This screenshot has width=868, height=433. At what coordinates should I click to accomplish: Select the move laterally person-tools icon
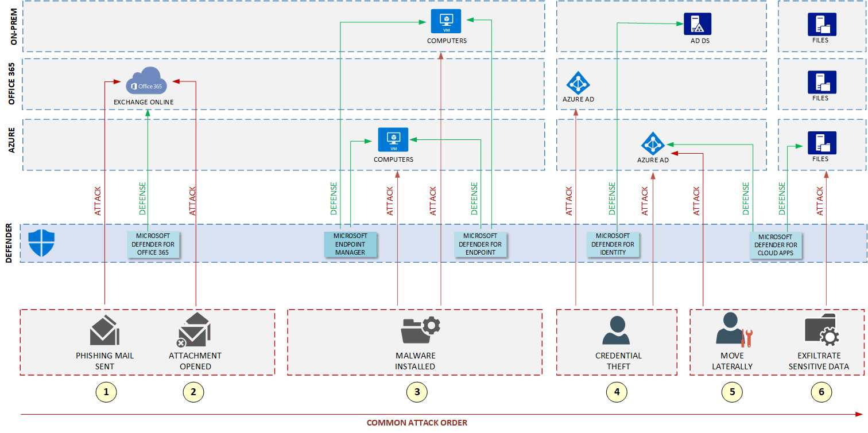pyautogui.click(x=734, y=330)
